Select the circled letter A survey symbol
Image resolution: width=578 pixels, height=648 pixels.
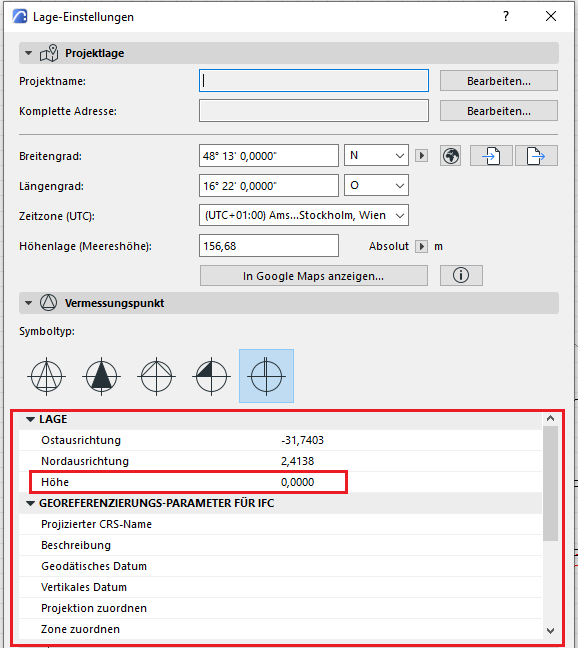pyautogui.click(x=47, y=376)
